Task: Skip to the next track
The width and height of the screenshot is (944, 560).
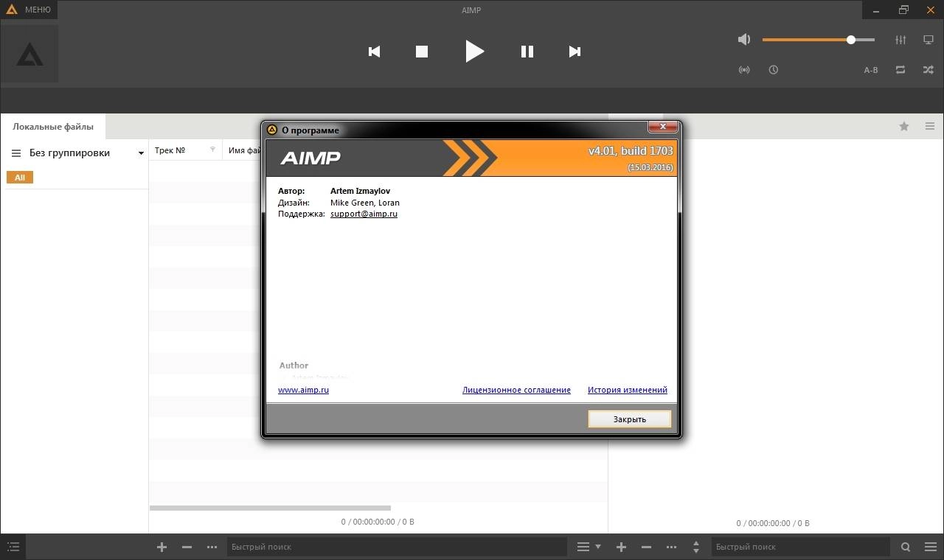Action: pos(575,52)
